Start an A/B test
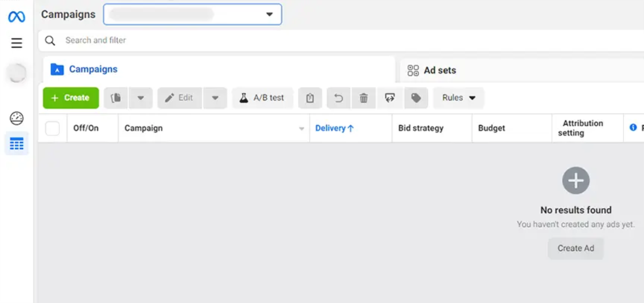644x303 pixels. (262, 98)
